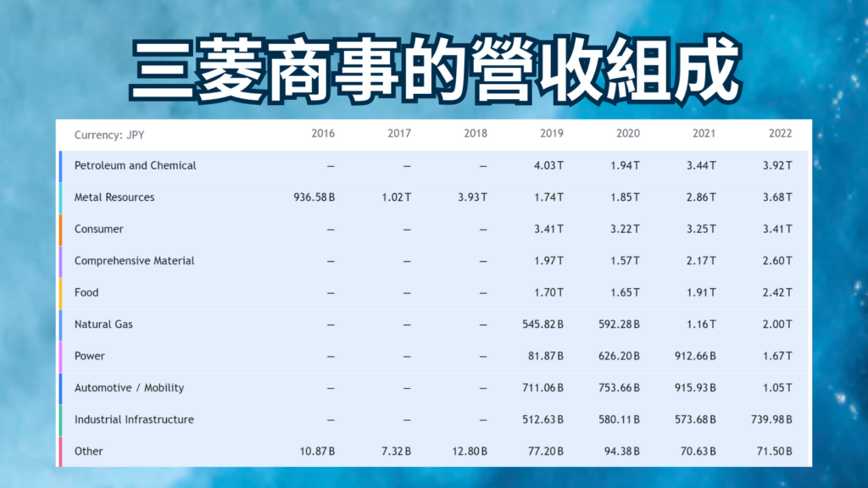Select the Other row at the bottom
The height and width of the screenshot is (488, 868).
click(x=88, y=451)
